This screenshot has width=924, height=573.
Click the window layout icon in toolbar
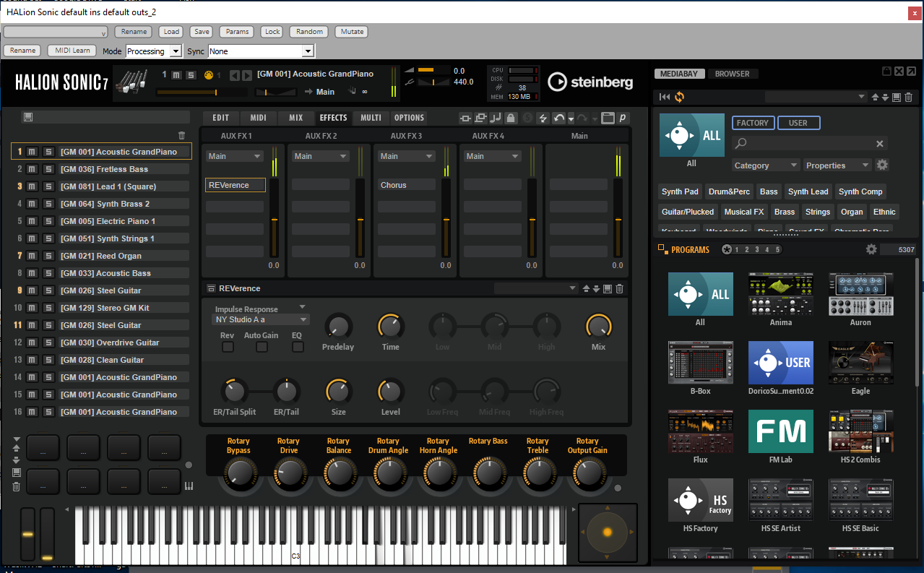pos(608,118)
